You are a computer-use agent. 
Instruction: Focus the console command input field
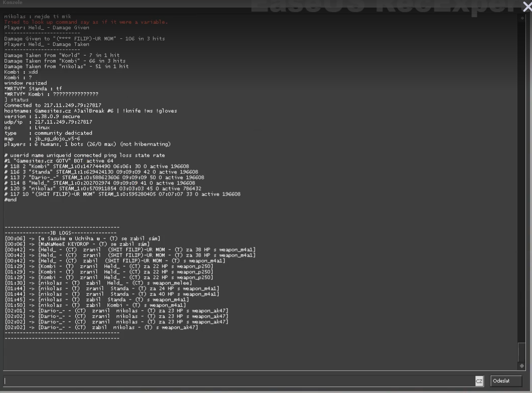[237, 381]
